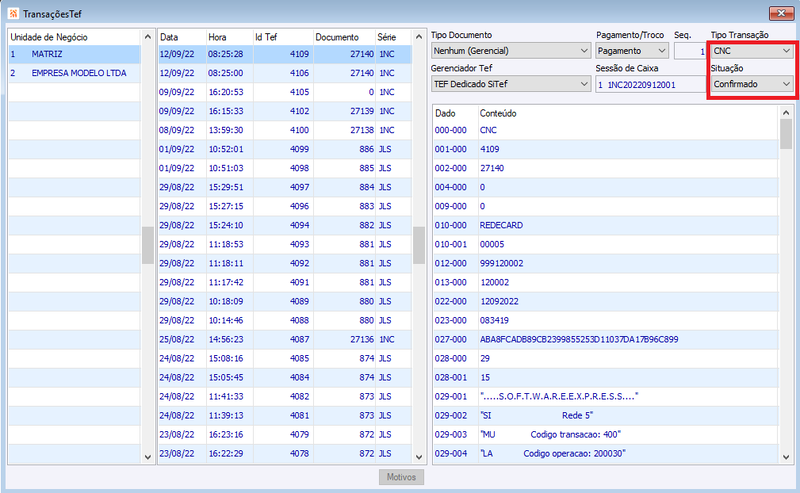
Task: Open the Tipo Documento dropdown
Action: [511, 51]
